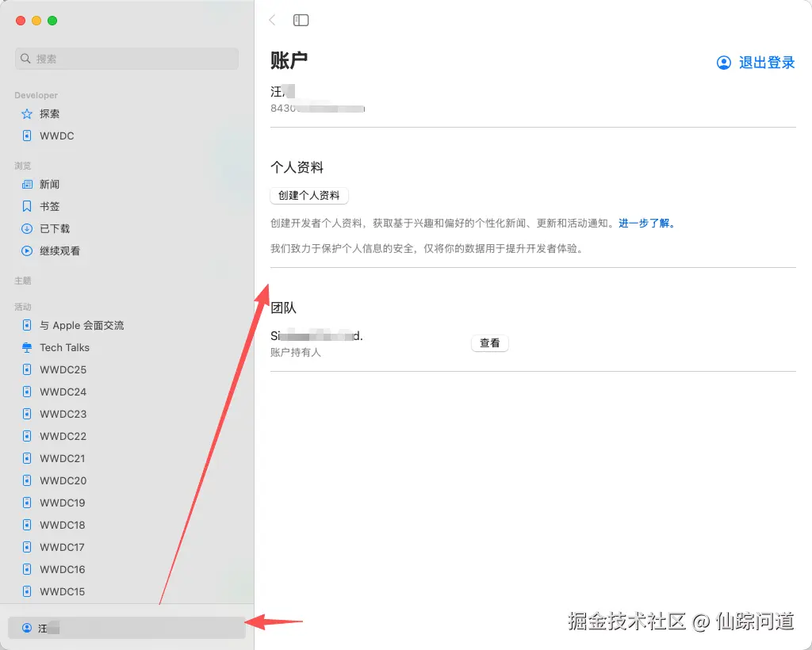The height and width of the screenshot is (650, 812).
Task: Click the 团队 section heading
Action: pos(283,308)
